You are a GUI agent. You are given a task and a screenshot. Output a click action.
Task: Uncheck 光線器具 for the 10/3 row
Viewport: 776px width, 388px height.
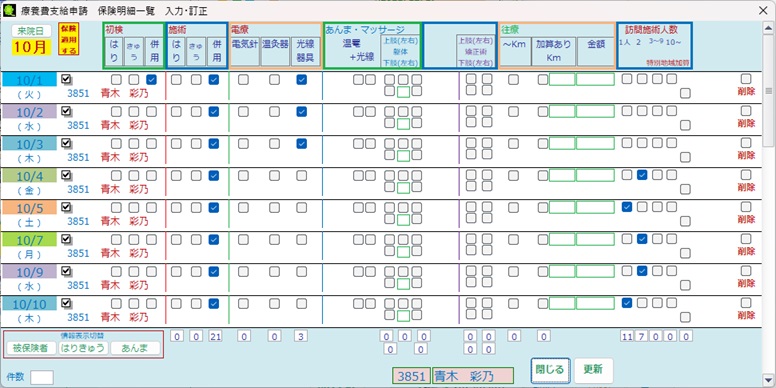pos(301,144)
